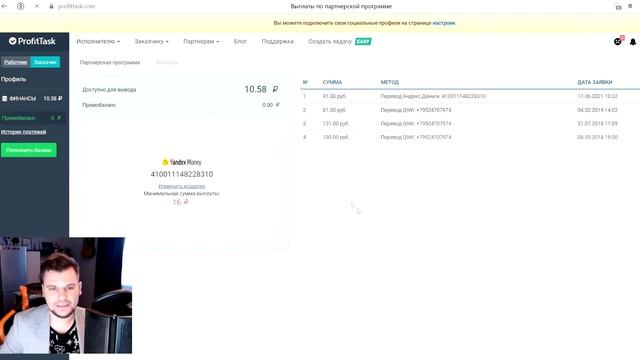Click the 61.00 руб. amount cell
Image resolution: width=640 pixels, height=360 pixels.
click(334, 110)
